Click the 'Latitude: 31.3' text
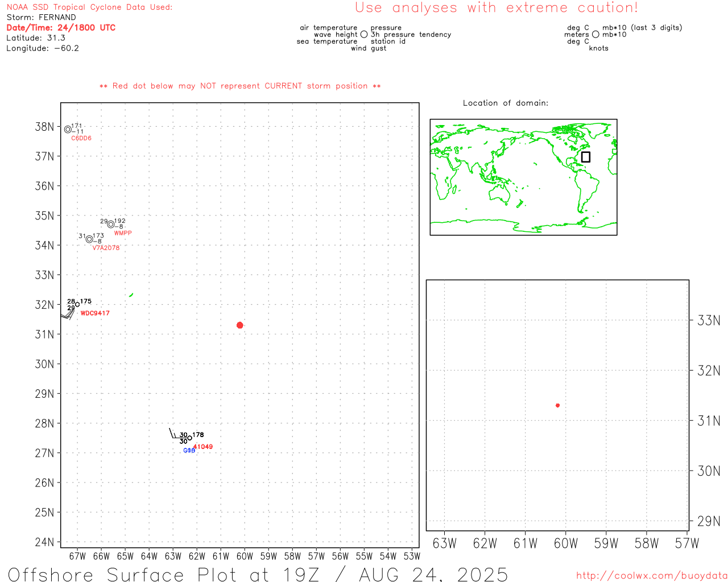Image resolution: width=728 pixels, height=582 pixels. click(36, 38)
